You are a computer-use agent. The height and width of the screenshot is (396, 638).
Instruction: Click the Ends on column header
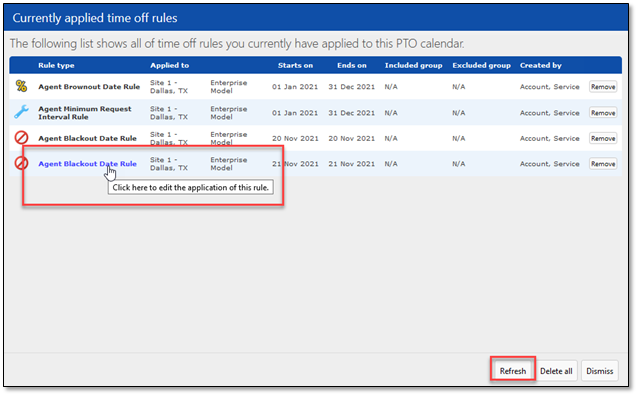pyautogui.click(x=352, y=65)
